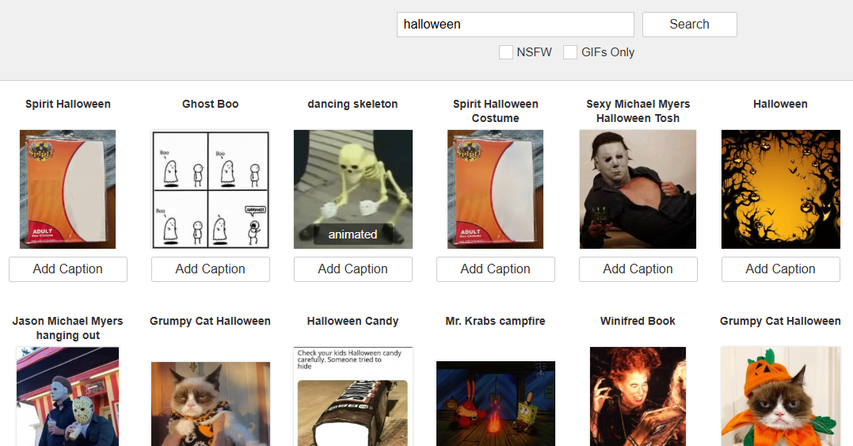The width and height of the screenshot is (853, 446).
Task: Open the Ghost Boo comic thumbnail
Action: [211, 189]
